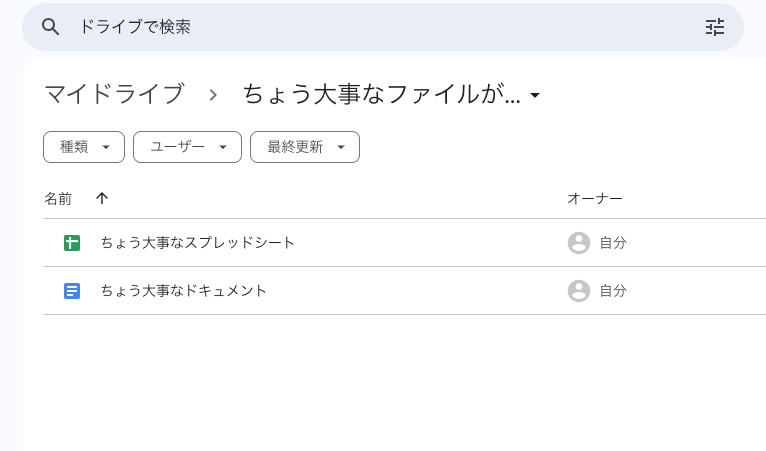
Task: Go to マイドライブ in the breadcrumb
Action: pyautogui.click(x=114, y=95)
